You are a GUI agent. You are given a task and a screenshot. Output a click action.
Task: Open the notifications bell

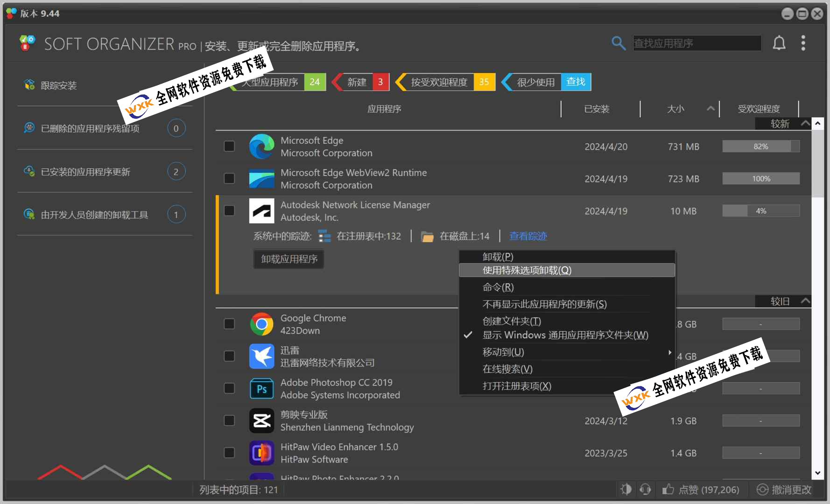[x=779, y=43]
